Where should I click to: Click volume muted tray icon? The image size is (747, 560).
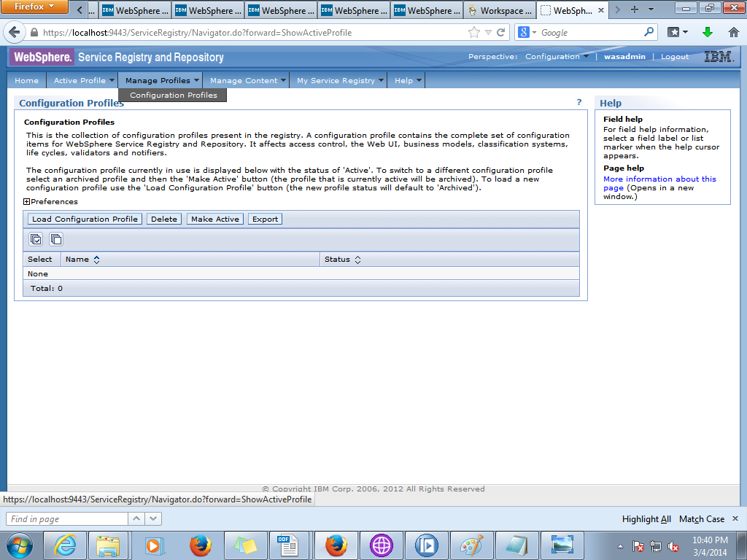tap(673, 546)
